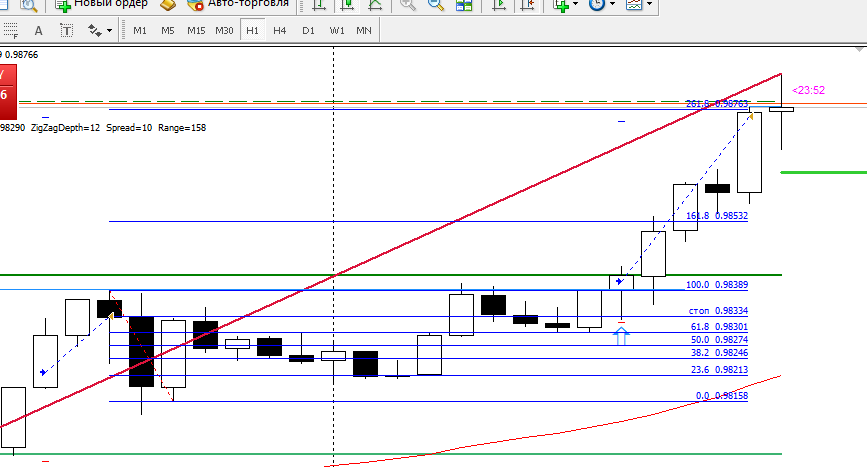Image resolution: width=867 pixels, height=467 pixels.
Task: Switch to D1 daily timeframe
Action: pyautogui.click(x=308, y=30)
